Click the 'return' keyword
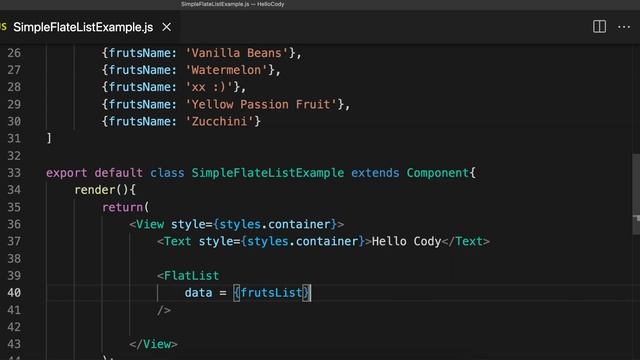This screenshot has height=360, width=640. pyautogui.click(x=122, y=207)
